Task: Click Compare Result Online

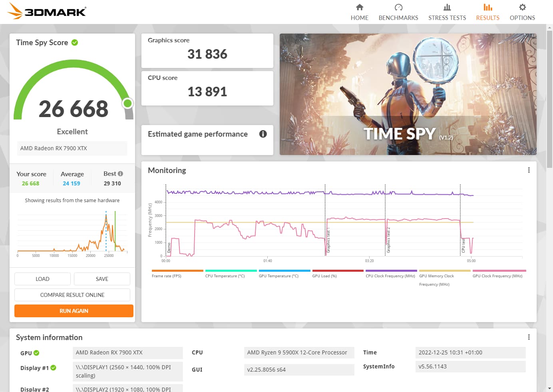Action: click(72, 295)
